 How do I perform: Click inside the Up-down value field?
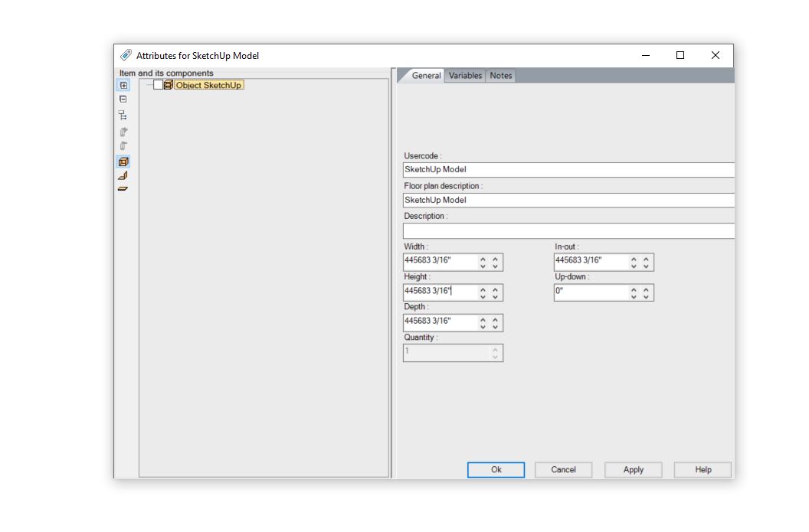click(590, 292)
